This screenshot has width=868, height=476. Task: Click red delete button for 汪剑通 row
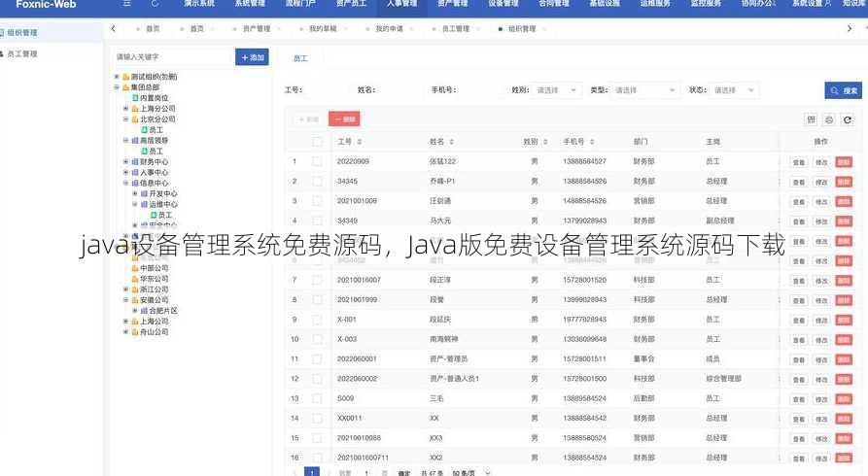coord(844,201)
